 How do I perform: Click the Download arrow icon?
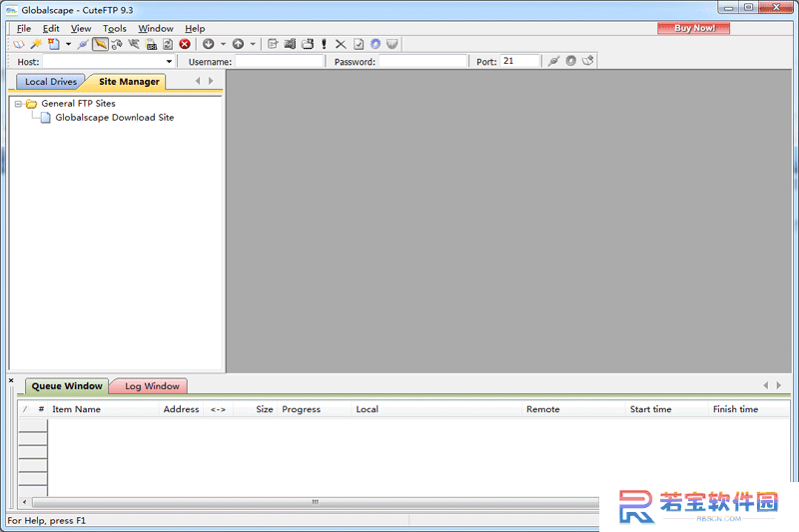[209, 44]
